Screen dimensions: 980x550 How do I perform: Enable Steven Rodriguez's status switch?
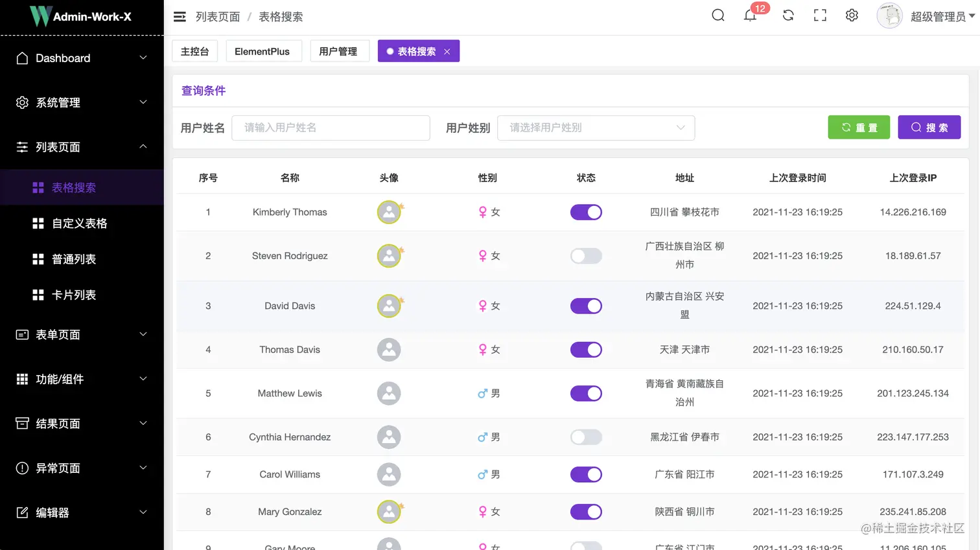[586, 256]
